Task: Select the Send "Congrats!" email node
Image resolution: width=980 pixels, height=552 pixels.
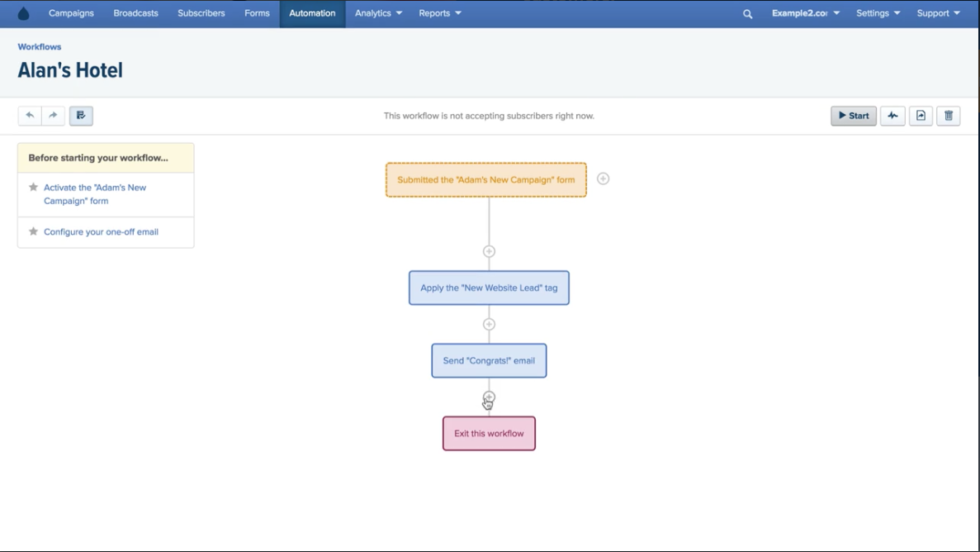Action: 489,360
